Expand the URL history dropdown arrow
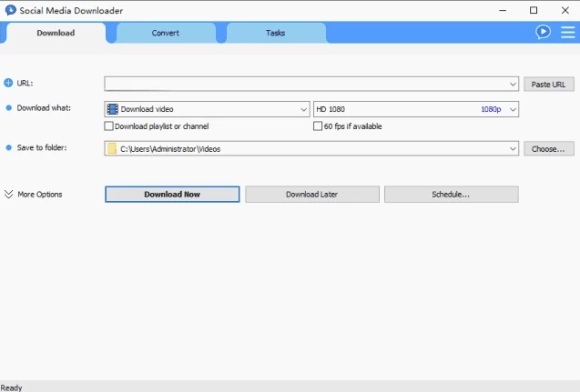Viewport: 580px width, 392px height. pyautogui.click(x=513, y=85)
